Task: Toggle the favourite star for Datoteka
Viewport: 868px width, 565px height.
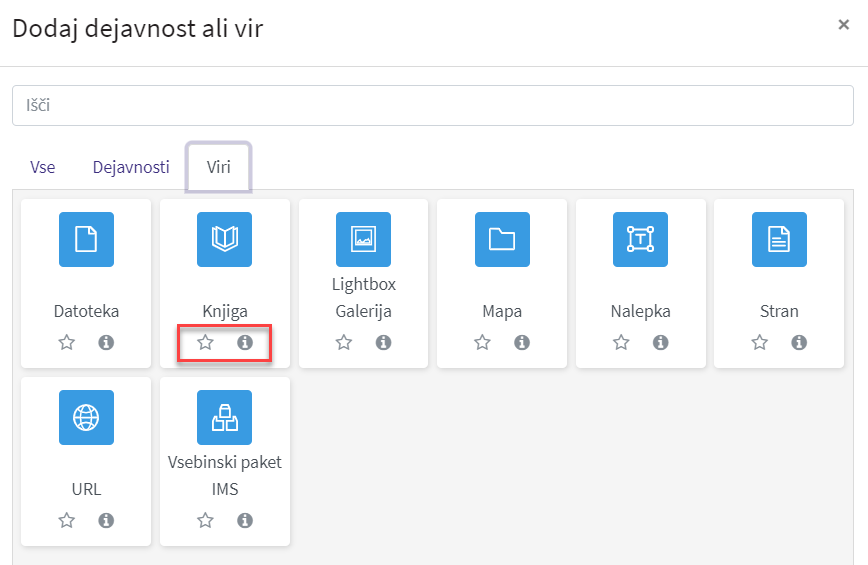Action: point(67,343)
